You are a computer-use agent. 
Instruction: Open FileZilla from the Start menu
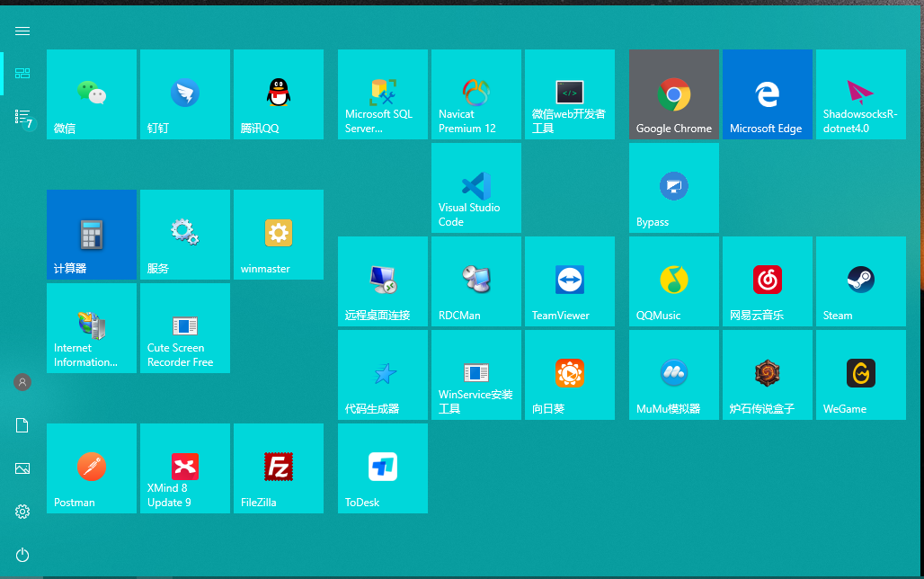pos(279,468)
